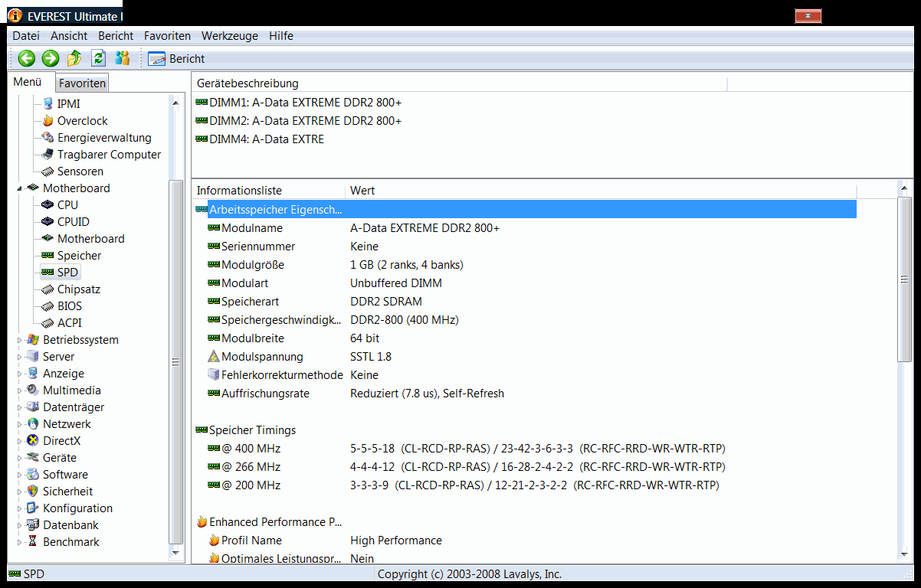Screen dimensions: 921x588
Task: Select DIMM1 A-Data EXTREME device
Action: pyautogui.click(x=298, y=103)
